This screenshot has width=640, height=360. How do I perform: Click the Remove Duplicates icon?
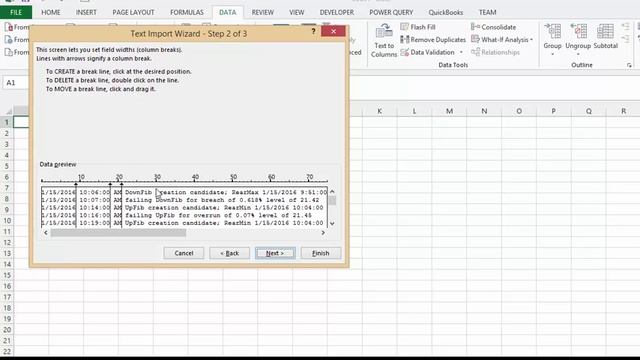pos(404,40)
